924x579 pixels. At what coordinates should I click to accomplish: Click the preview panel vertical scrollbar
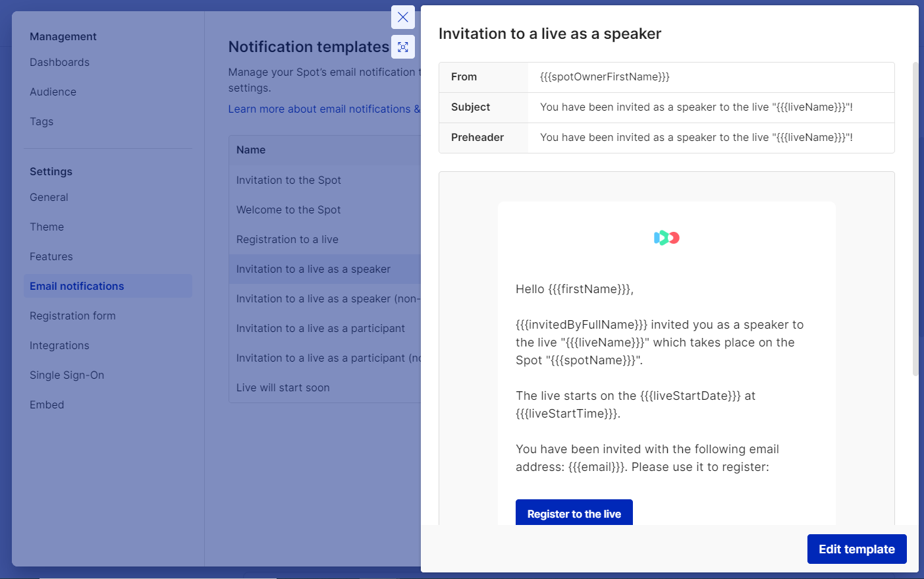pyautogui.click(x=915, y=217)
